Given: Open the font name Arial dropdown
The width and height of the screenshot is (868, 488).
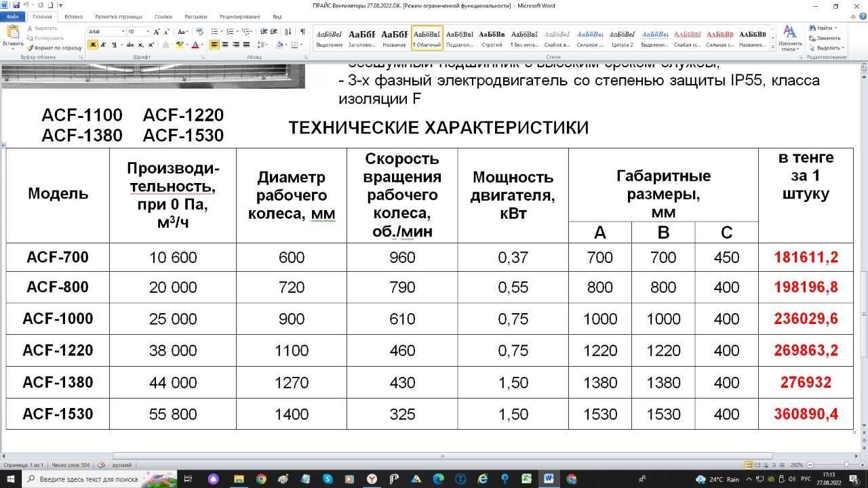Looking at the screenshot, I should pyautogui.click(x=122, y=32).
